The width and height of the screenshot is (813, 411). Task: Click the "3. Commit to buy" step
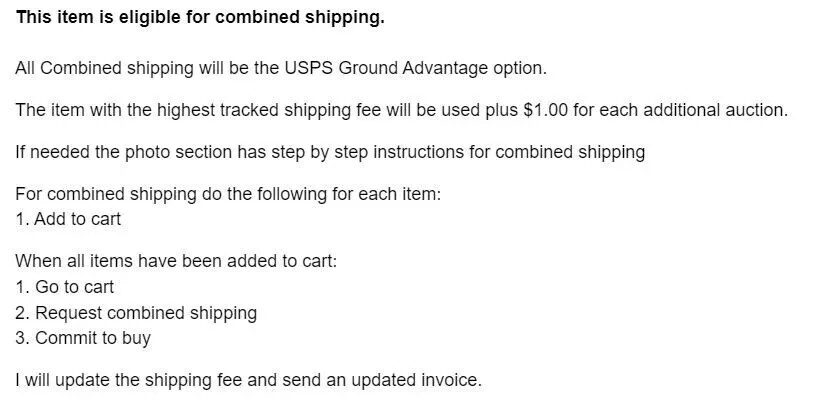click(83, 338)
